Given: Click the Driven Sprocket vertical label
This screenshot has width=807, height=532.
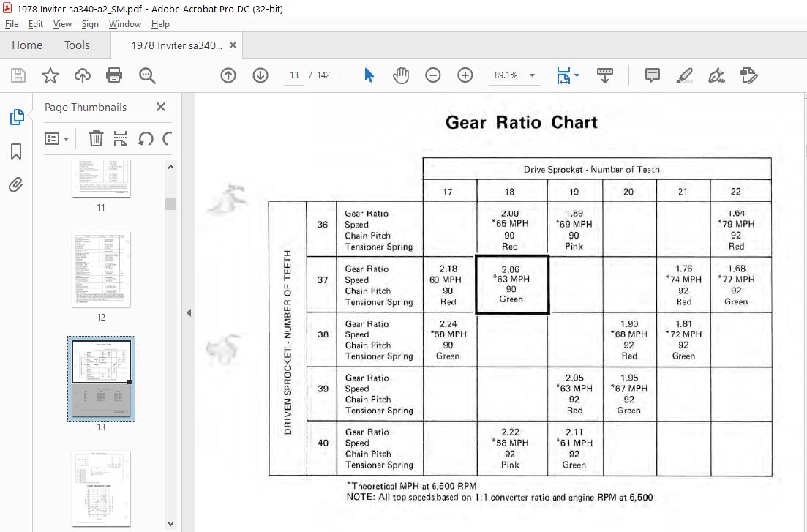Looking at the screenshot, I should tap(288, 342).
